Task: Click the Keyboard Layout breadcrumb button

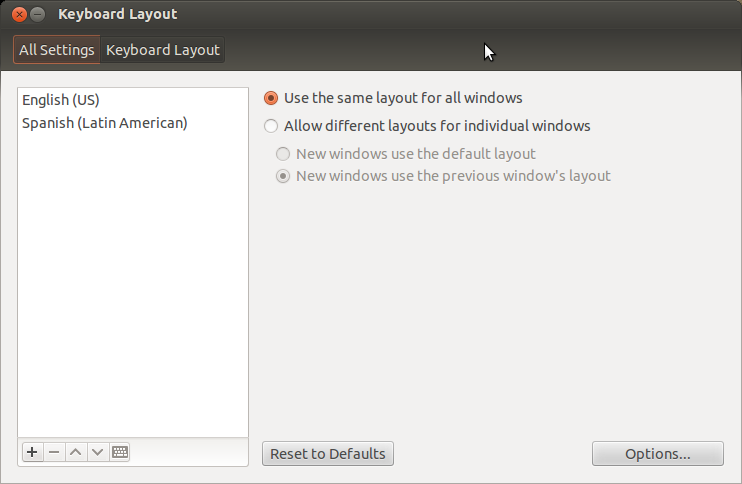Action: (163, 50)
